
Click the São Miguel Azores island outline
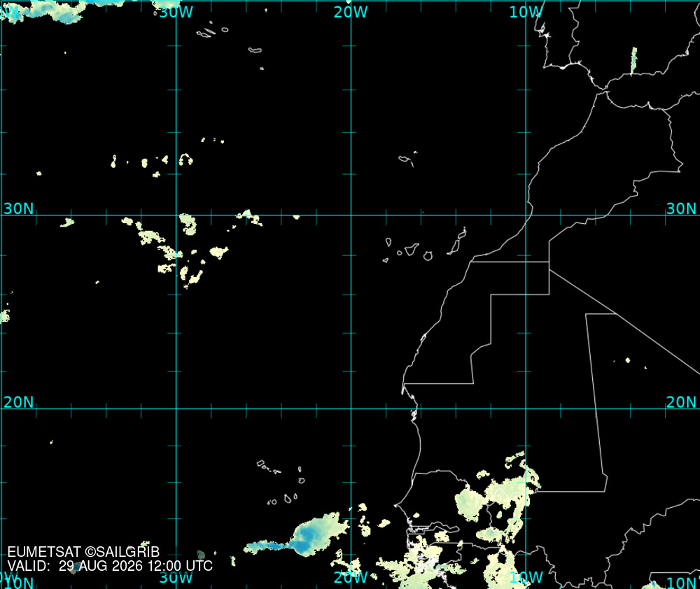point(255,50)
